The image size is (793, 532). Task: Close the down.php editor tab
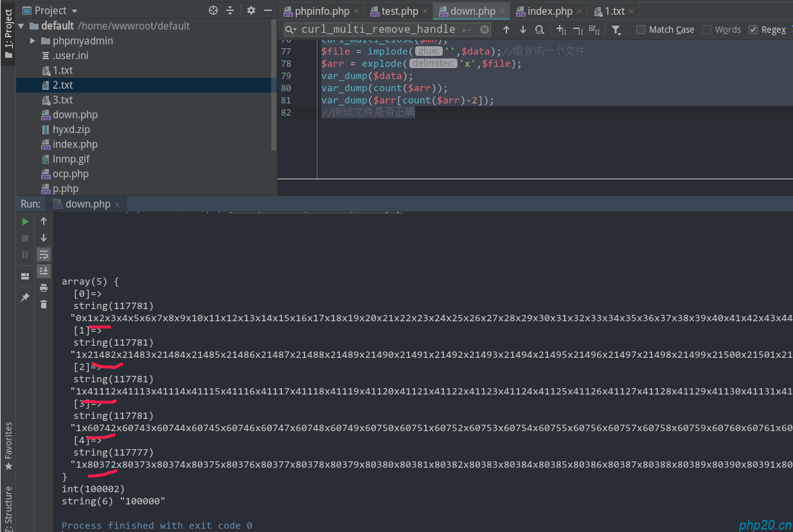coord(503,12)
